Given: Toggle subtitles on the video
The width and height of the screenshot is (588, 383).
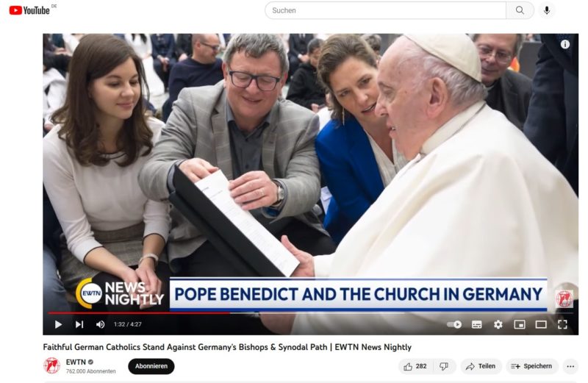Looking at the screenshot, I should point(476,324).
